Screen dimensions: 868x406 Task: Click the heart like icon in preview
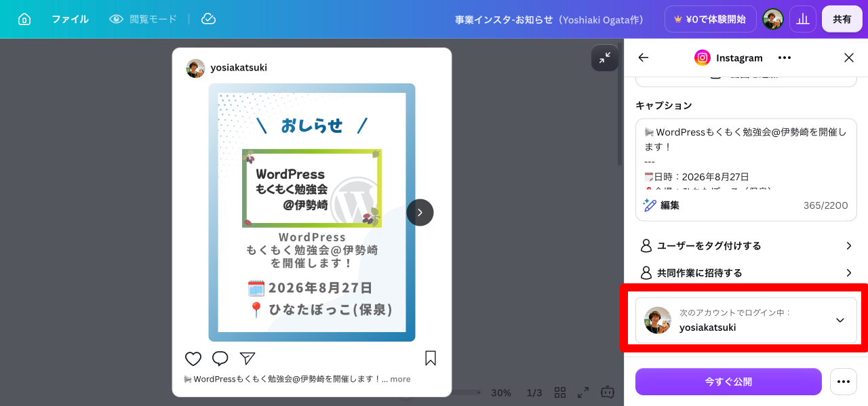[x=193, y=359]
